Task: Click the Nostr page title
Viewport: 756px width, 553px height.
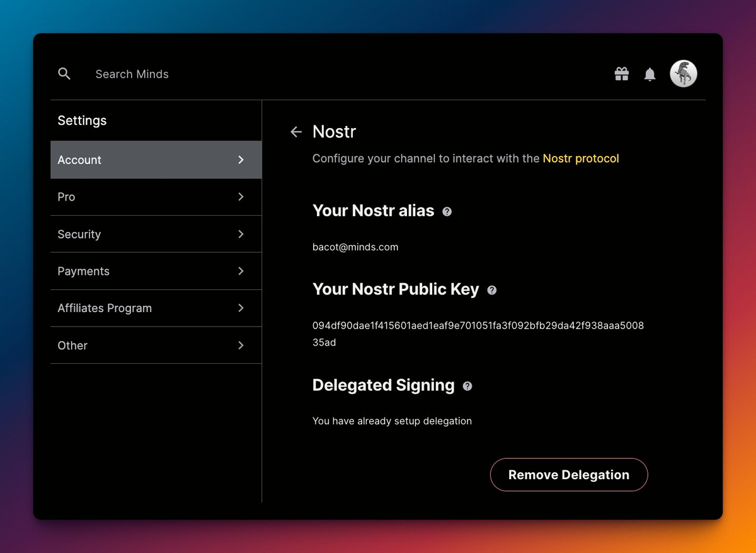Action: point(335,131)
